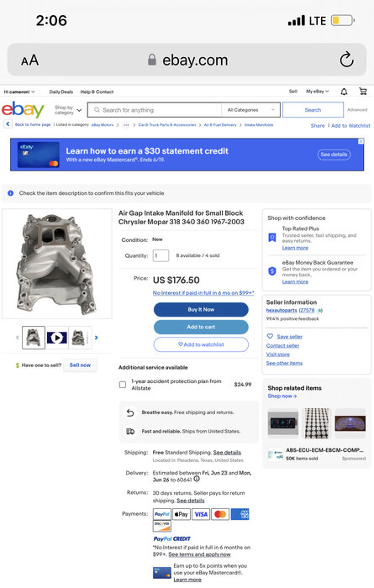Click the delivery estimate info icon
The width and height of the screenshot is (374, 588).
tap(197, 479)
